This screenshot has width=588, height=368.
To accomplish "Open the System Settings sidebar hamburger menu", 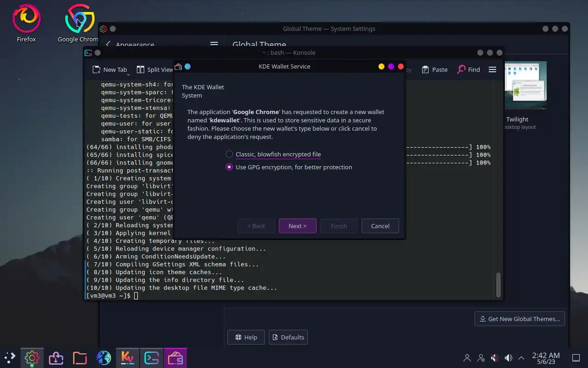I will tap(214, 44).
